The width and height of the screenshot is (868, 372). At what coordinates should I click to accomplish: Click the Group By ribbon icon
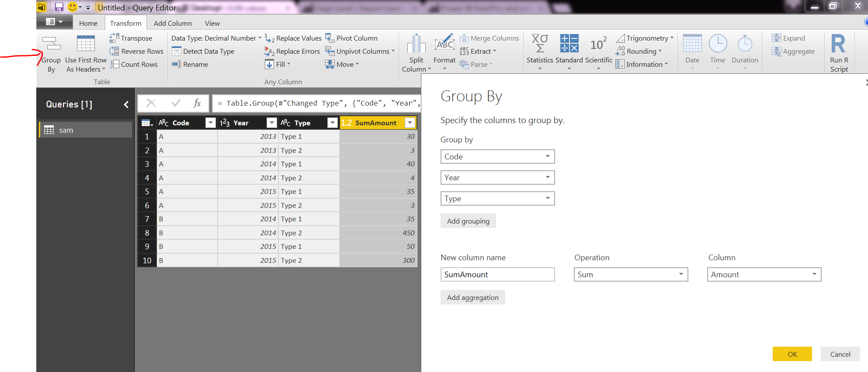pyautogui.click(x=51, y=44)
